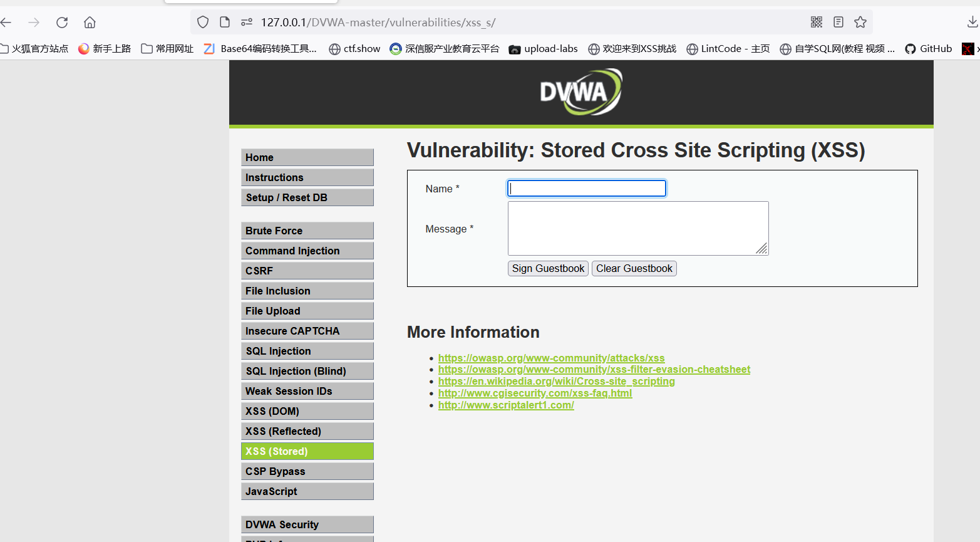Open the DVWA logo image
Viewport: 980px width, 542px height.
[x=580, y=91]
